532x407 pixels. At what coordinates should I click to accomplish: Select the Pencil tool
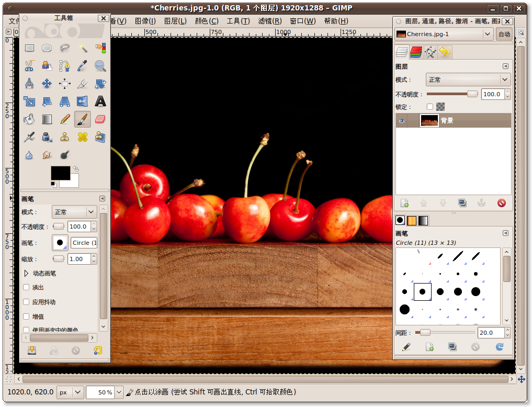(65, 119)
